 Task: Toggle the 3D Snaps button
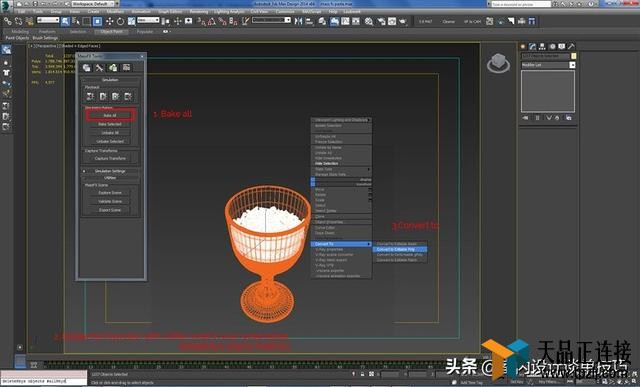(200, 21)
